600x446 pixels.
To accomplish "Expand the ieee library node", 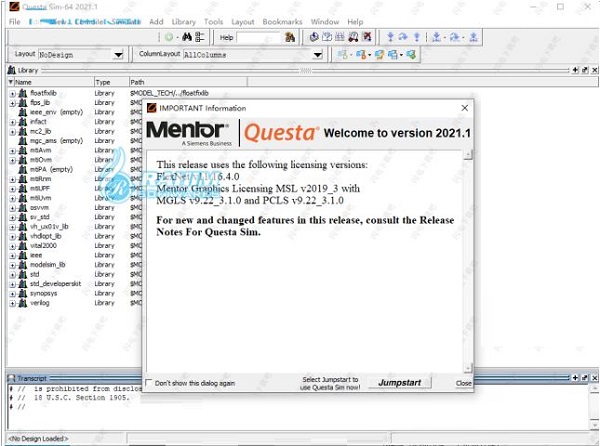I will [13, 256].
